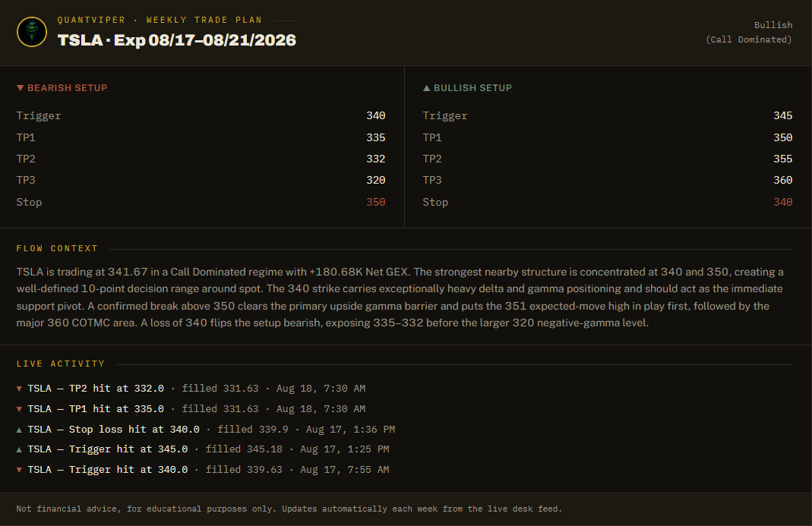The image size is (812, 526).
Task: Click the filled 345.18 · Aug 17, 1:25 PM detail
Action: tap(297, 450)
